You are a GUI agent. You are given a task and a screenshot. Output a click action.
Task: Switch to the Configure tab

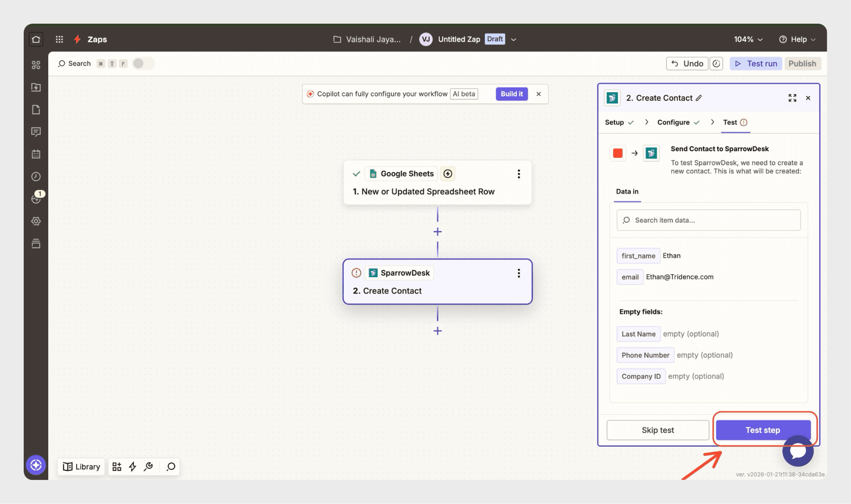673,122
